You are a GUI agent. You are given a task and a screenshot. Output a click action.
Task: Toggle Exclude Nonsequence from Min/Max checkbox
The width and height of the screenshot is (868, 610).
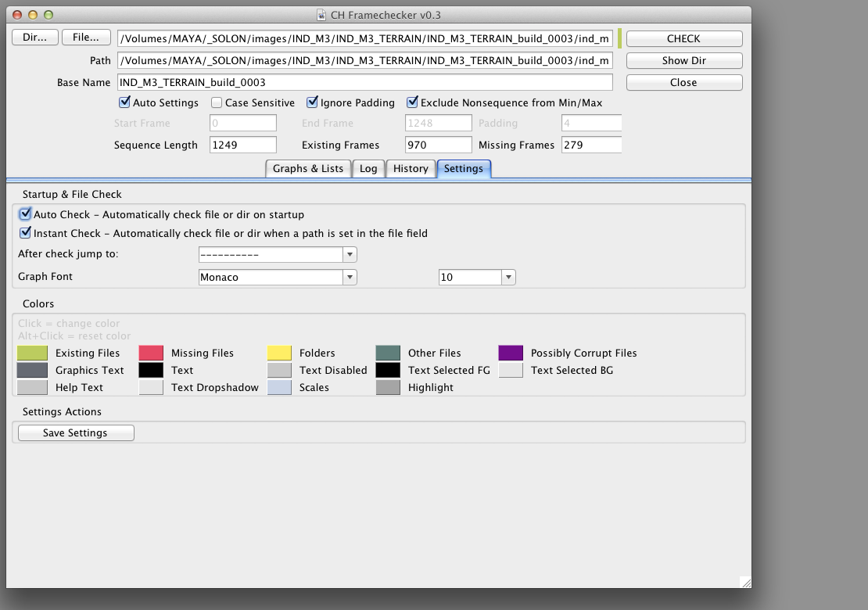412,102
